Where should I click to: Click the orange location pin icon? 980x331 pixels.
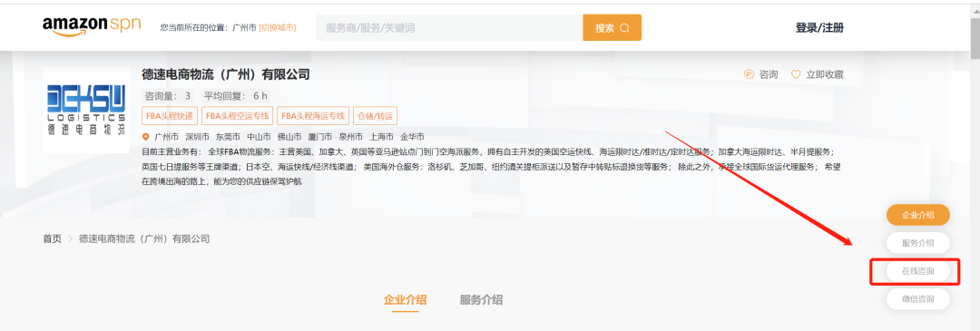click(146, 137)
